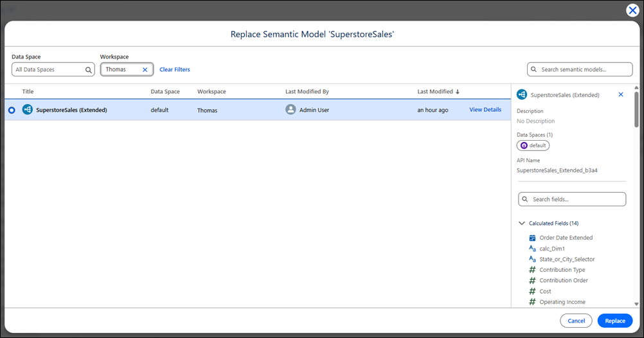Image resolution: width=644 pixels, height=338 pixels.
Task: Click the SuperstoreSales (Extended) row title
Action: 71,110
